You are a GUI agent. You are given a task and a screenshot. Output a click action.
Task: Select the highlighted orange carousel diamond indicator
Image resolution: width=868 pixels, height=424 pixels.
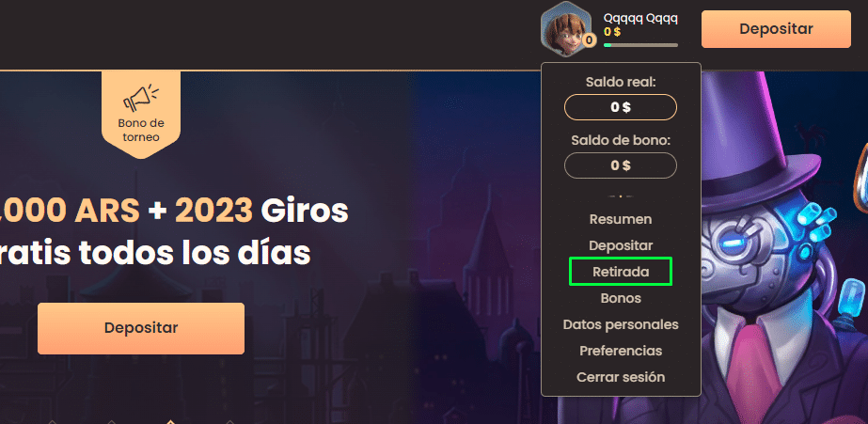tap(170, 421)
